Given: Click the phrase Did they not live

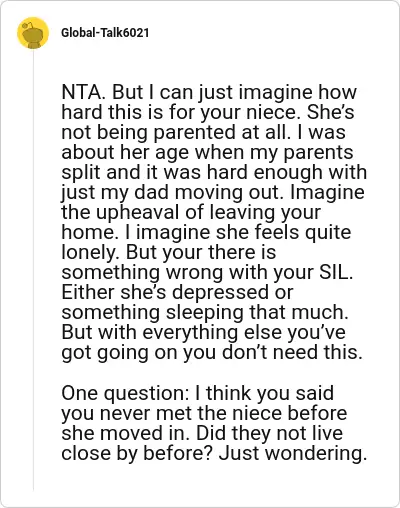Looking at the screenshot, I should point(269,433).
